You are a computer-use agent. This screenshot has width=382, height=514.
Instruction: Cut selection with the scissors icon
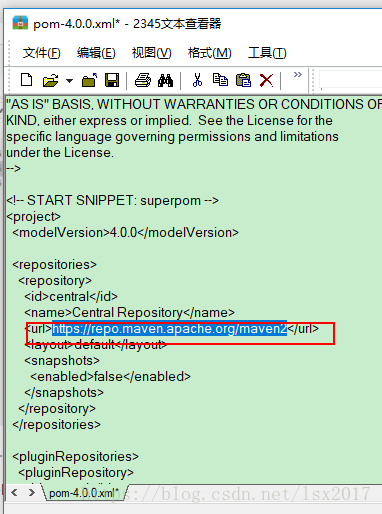click(197, 80)
